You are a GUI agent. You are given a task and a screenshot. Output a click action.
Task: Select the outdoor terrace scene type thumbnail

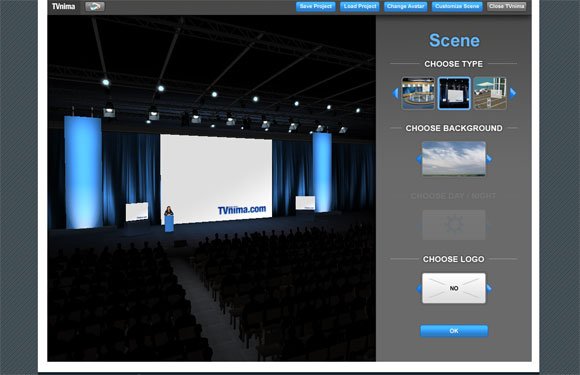point(490,93)
